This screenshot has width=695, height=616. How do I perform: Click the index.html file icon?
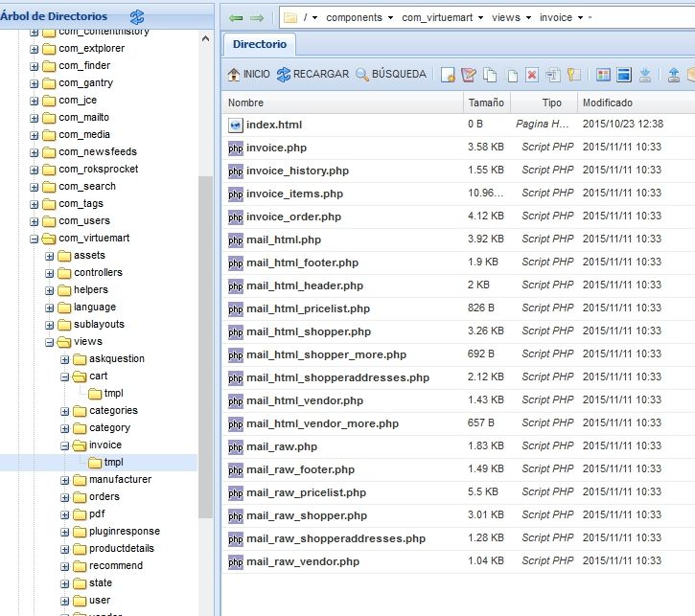(236, 125)
